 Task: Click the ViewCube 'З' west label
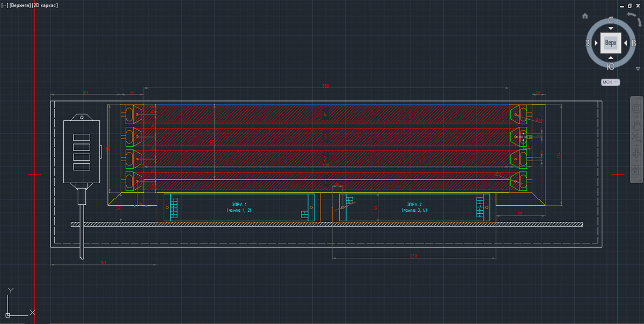click(x=588, y=43)
